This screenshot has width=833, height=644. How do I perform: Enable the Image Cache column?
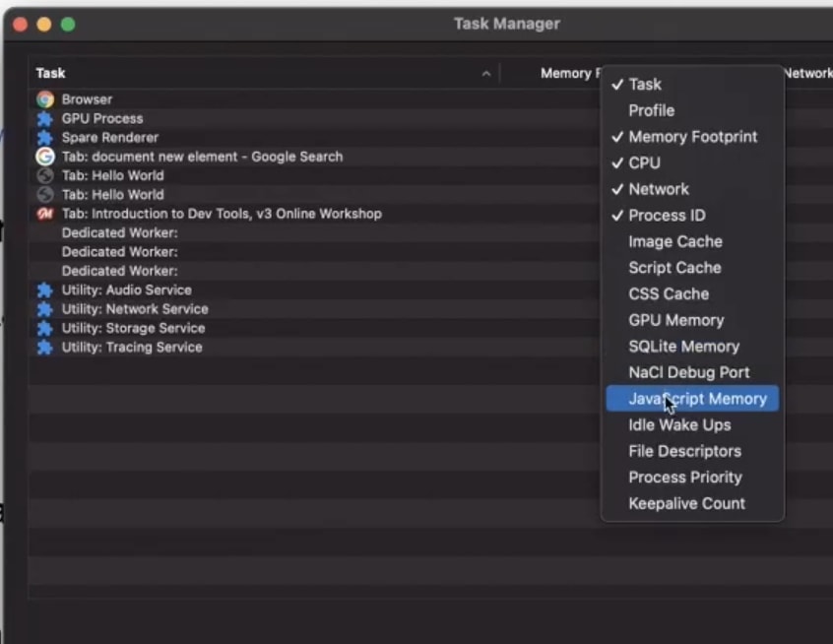tap(692, 242)
